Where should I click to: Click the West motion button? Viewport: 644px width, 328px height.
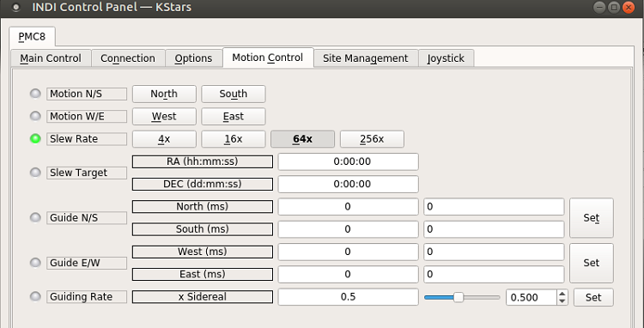click(164, 116)
